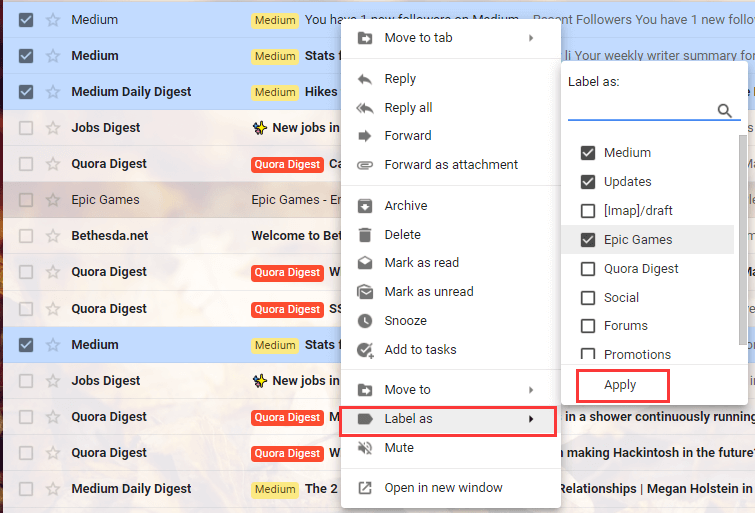The image size is (755, 513).
Task: Star the Epic Games email
Action: (x=52, y=199)
